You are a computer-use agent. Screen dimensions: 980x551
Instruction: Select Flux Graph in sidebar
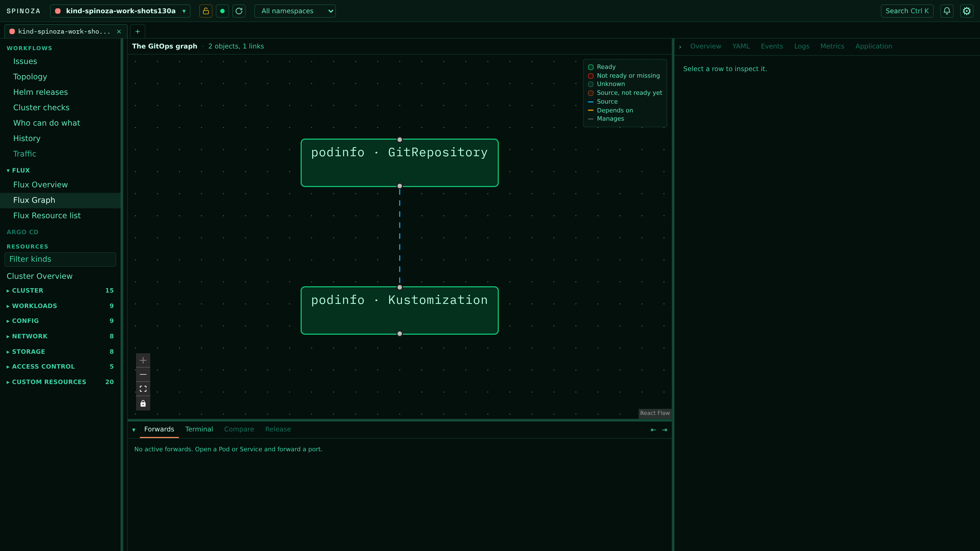point(60,200)
